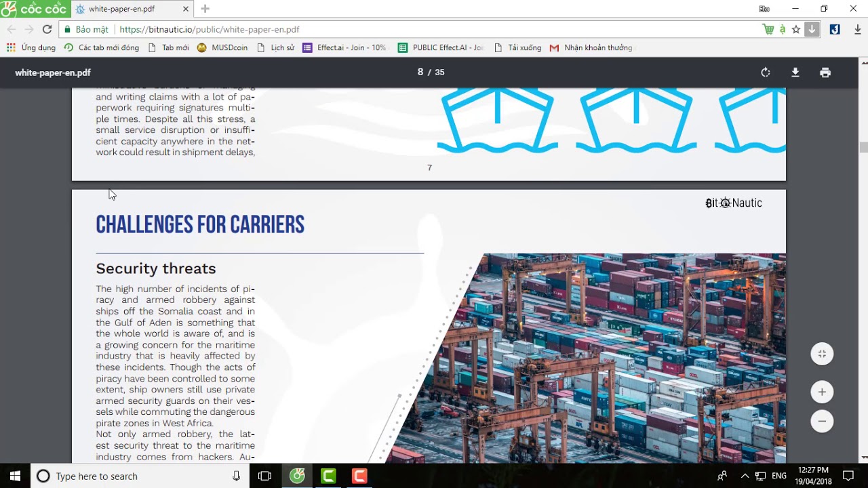Close the white-paper-en.pdf tab
Screen dimensions: 868x488
(185, 9)
